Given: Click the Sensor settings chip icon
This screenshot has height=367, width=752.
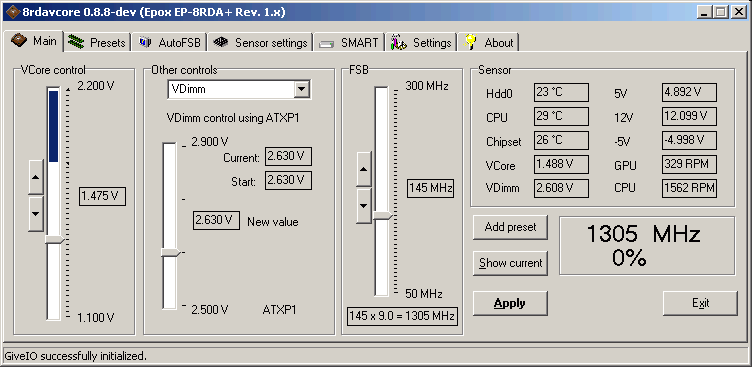Looking at the screenshot, I should [220, 42].
